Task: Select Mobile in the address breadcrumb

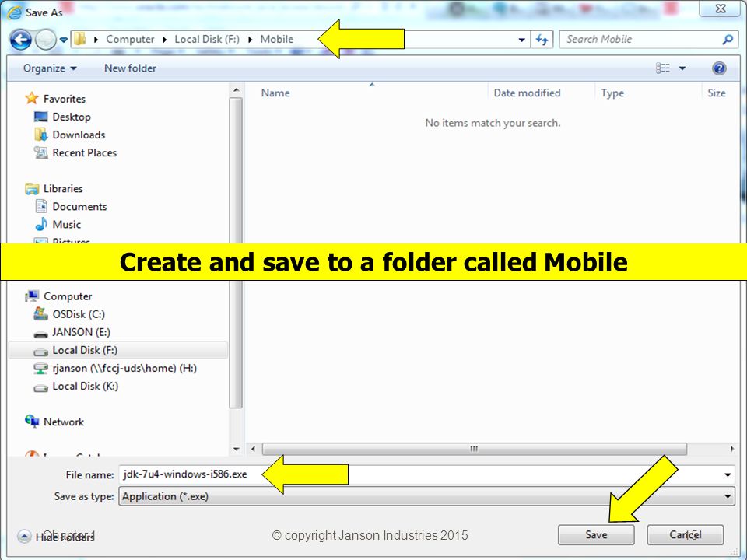Action: tap(276, 39)
